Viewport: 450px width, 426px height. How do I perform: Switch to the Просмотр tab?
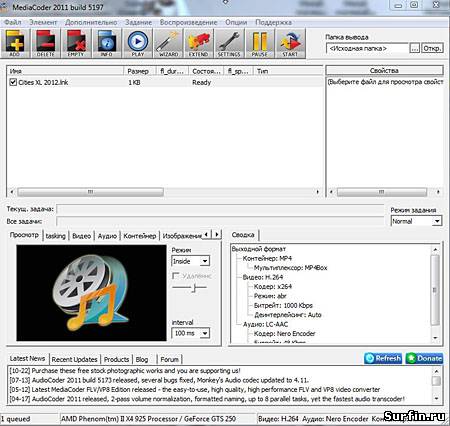pyautogui.click(x=24, y=235)
